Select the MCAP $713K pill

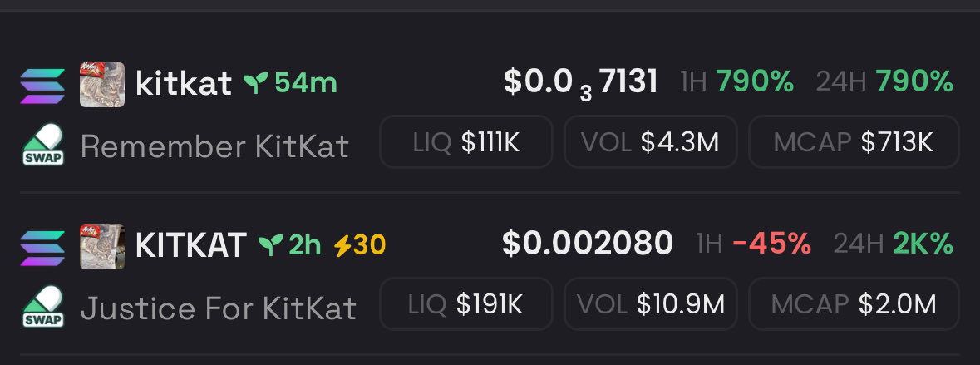(854, 142)
